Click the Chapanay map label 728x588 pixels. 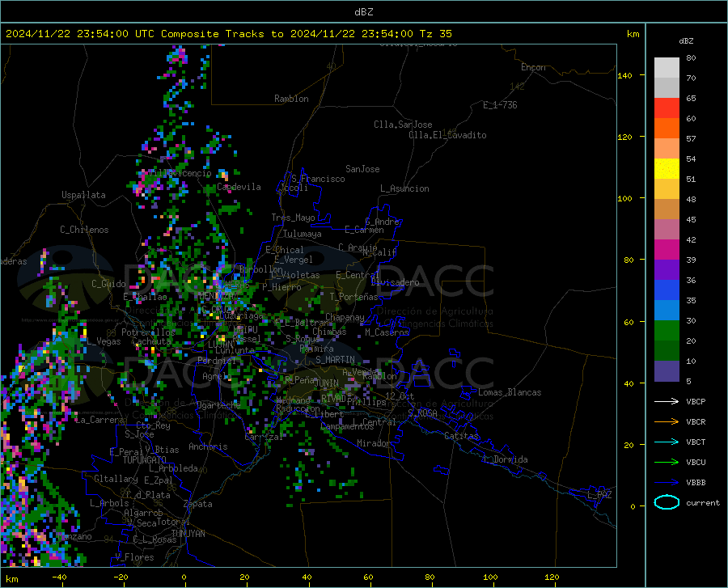tap(345, 317)
